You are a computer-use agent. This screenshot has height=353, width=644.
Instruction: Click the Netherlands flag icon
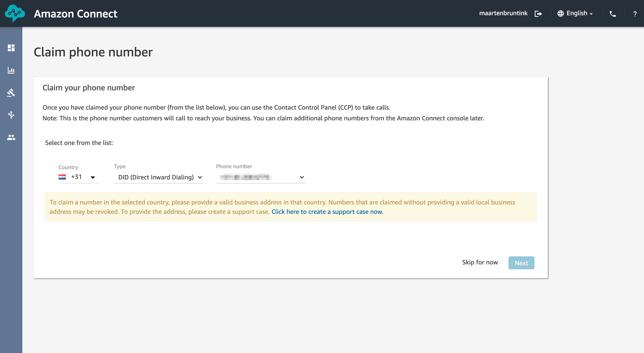[x=62, y=177]
